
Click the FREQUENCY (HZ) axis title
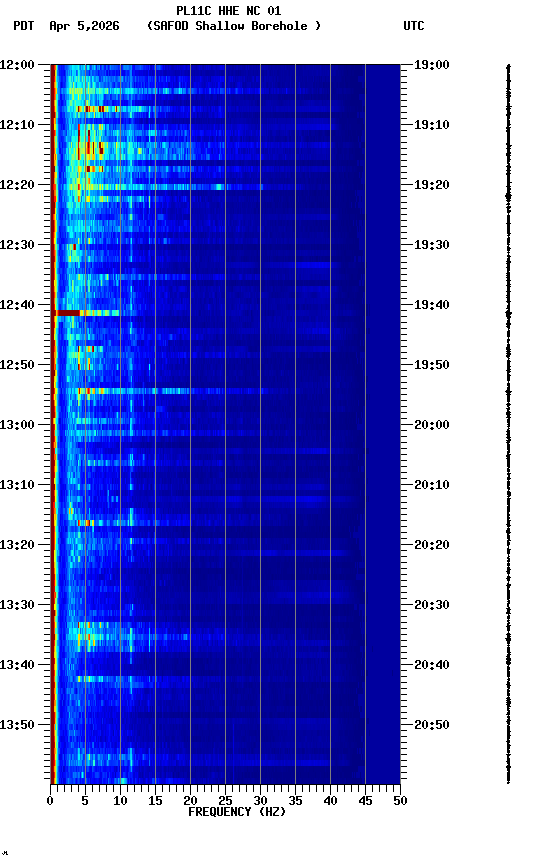pyautogui.click(x=237, y=812)
